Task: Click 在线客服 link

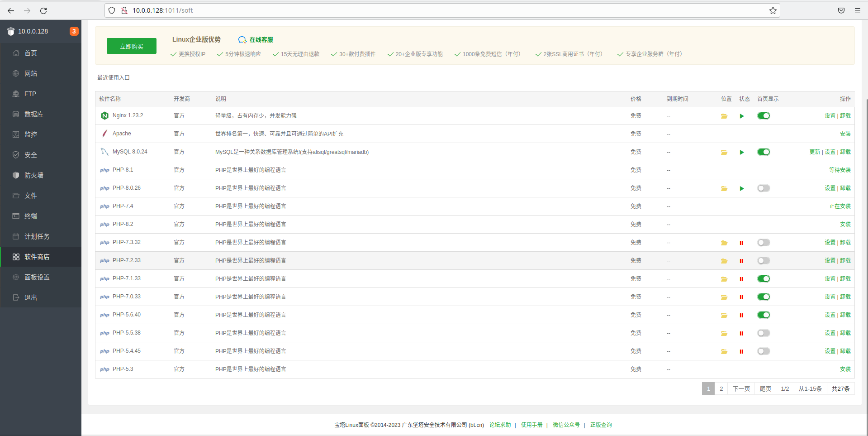Action: (x=261, y=40)
